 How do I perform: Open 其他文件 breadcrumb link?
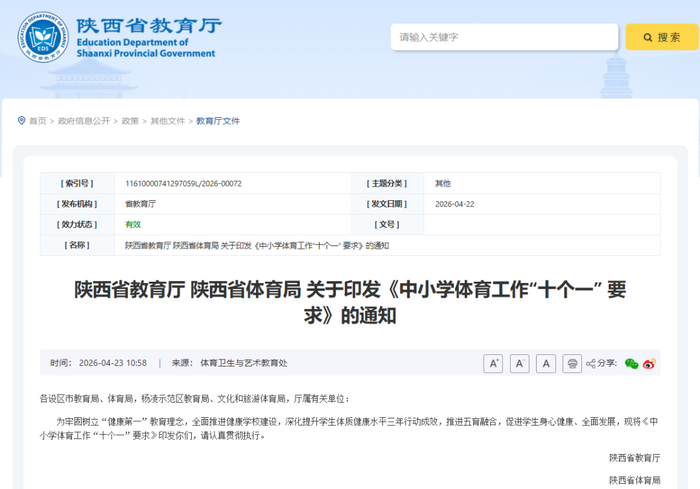pos(167,121)
